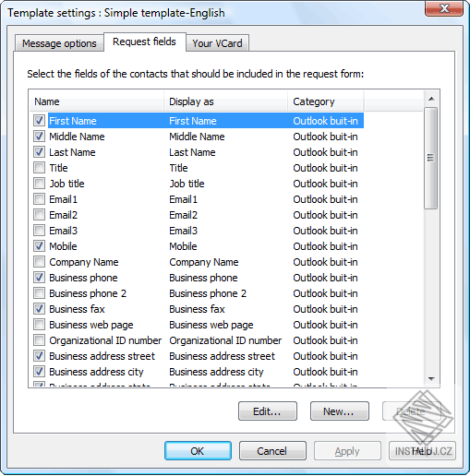This screenshot has width=470, height=476.
Task: Select the Mobile row name
Action: 63,246
